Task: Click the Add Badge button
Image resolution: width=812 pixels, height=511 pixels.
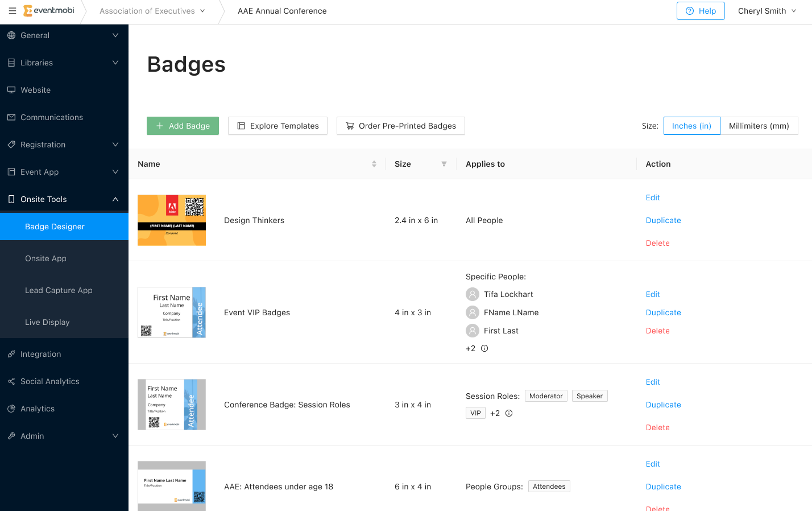Action: coord(183,125)
